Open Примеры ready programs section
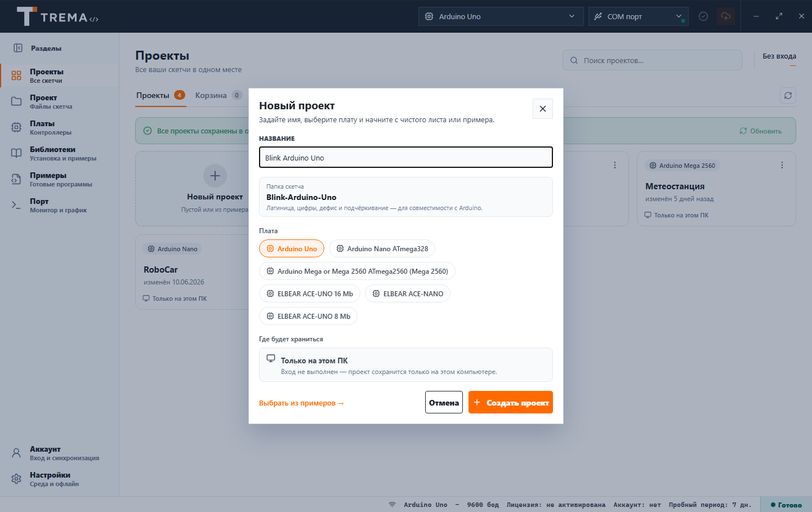 (60, 179)
